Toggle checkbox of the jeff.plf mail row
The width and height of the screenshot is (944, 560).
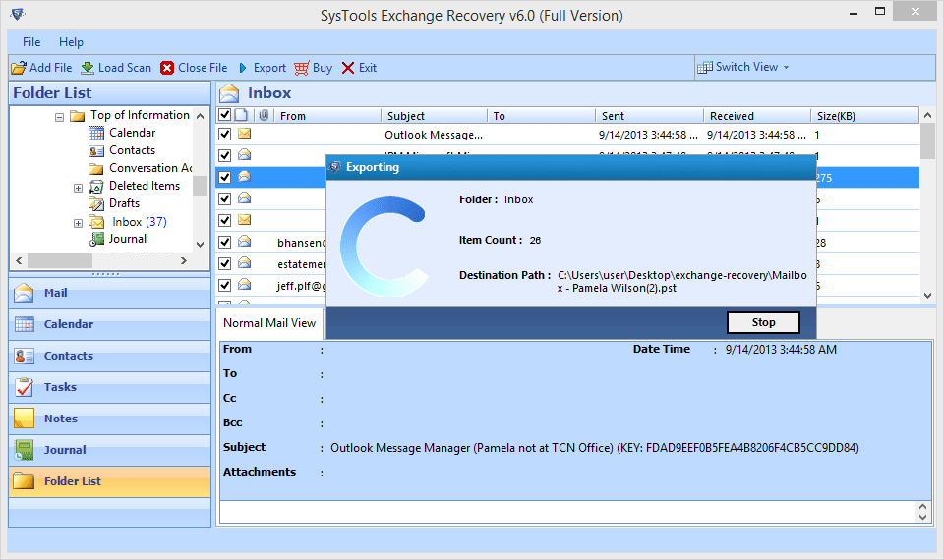[224, 286]
